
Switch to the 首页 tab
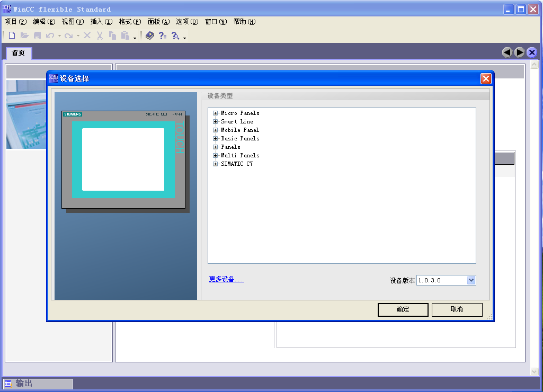19,53
